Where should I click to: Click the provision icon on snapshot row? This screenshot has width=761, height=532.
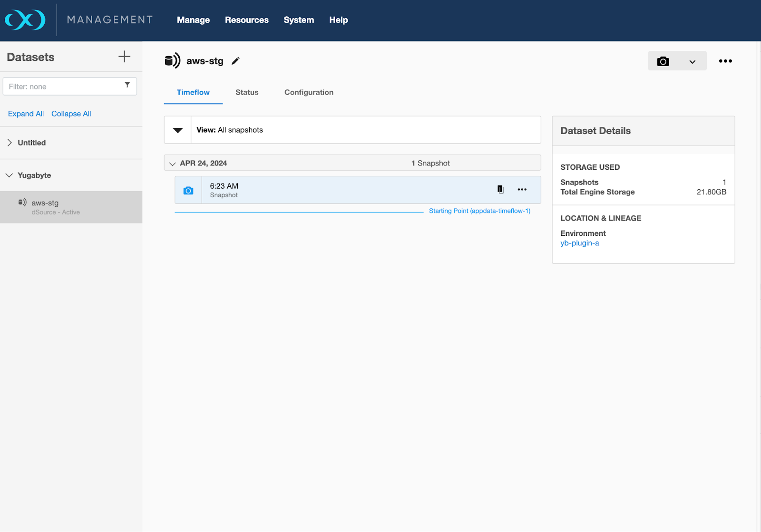(500, 189)
